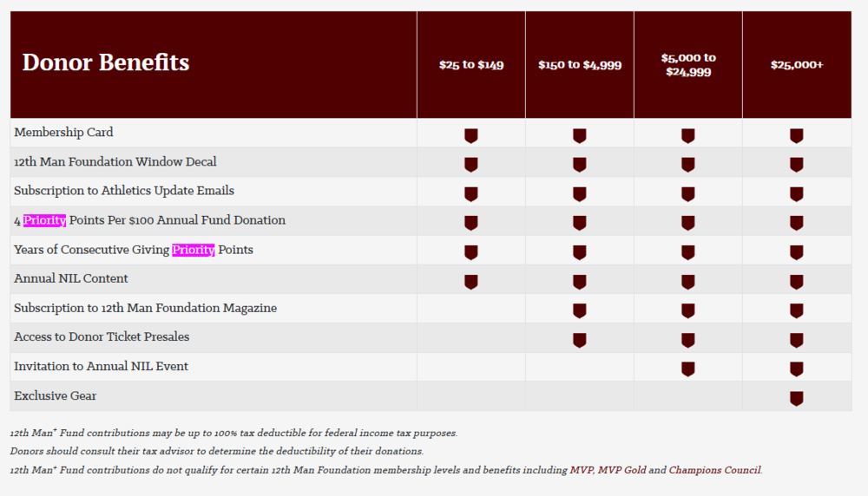Click Athletics Update Emails shield under $25 to $149
Image resolution: width=868 pixels, height=496 pixels.
click(x=471, y=194)
